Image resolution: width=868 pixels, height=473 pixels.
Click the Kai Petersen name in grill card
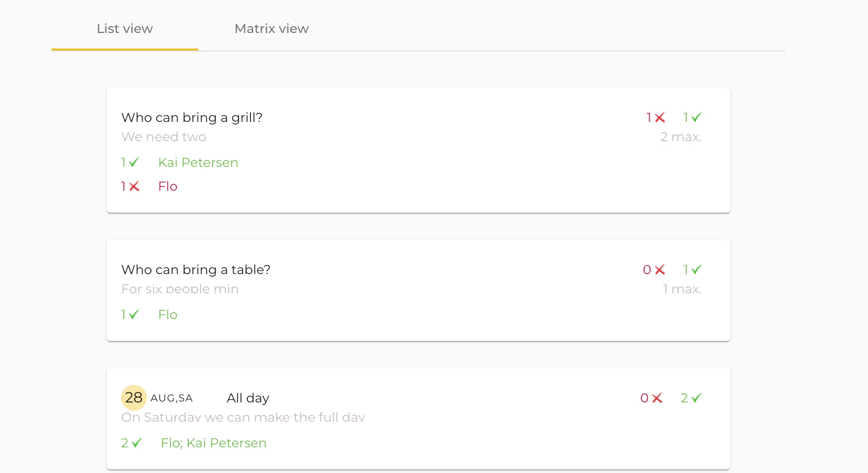click(x=198, y=163)
